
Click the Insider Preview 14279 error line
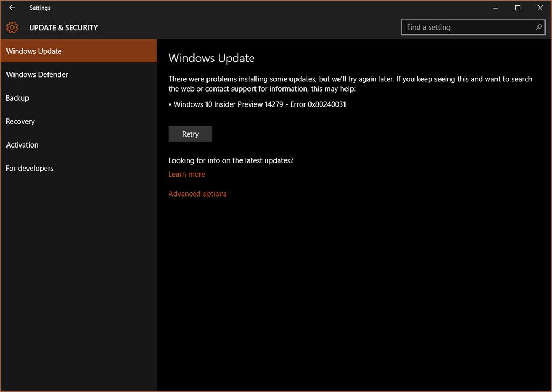257,104
